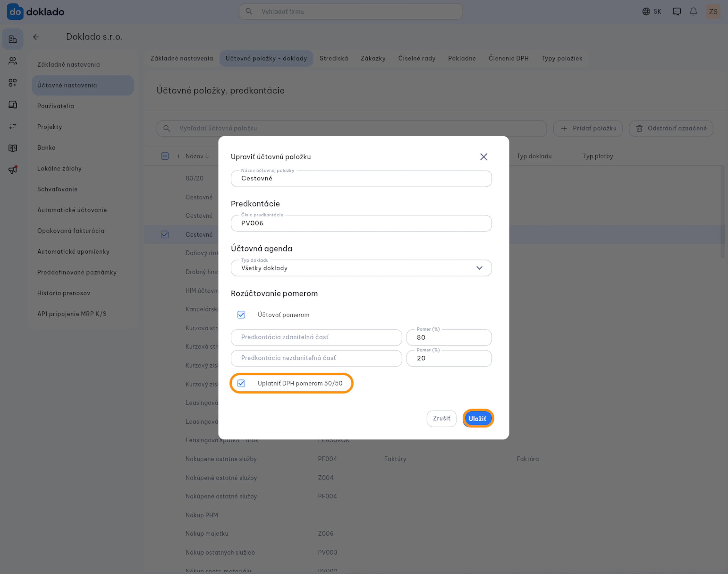Switch to Členenie DPH tab
728x574 pixels.
[x=508, y=58]
